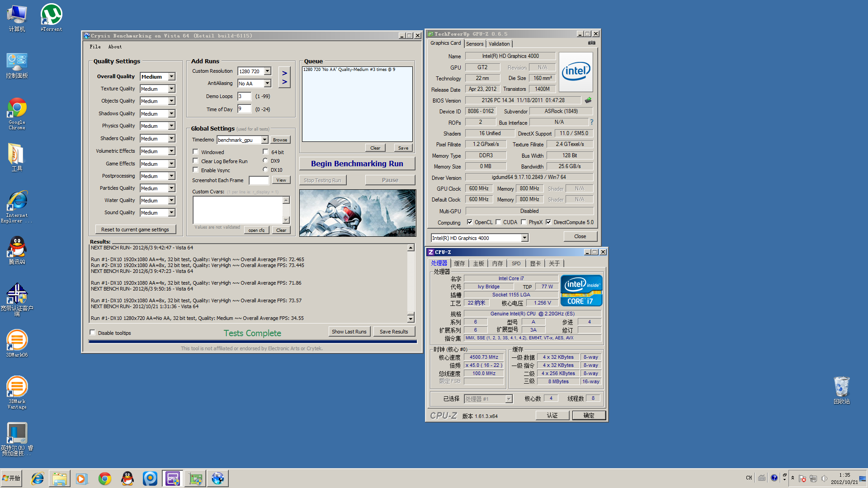Expand the Water Quality dropdown
Image resolution: width=868 pixels, height=488 pixels.
click(x=172, y=200)
